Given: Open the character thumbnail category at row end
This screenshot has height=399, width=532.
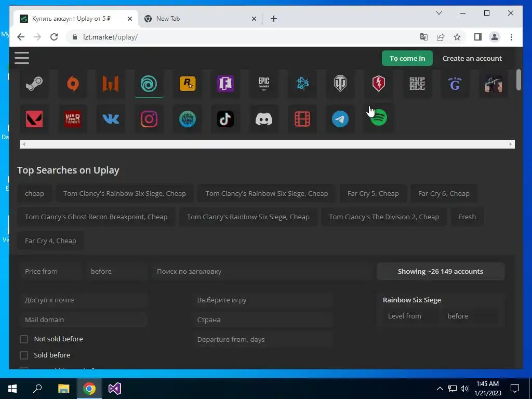Looking at the screenshot, I should point(494,84).
